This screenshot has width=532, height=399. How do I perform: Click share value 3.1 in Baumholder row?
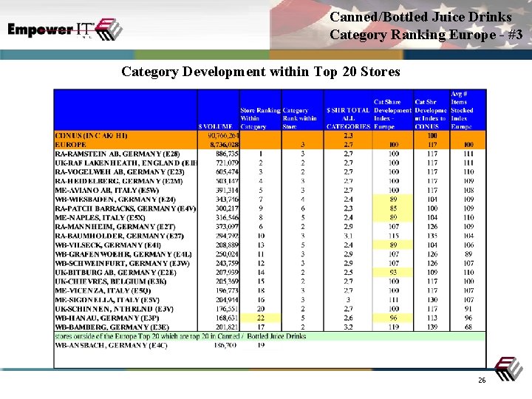(348, 236)
